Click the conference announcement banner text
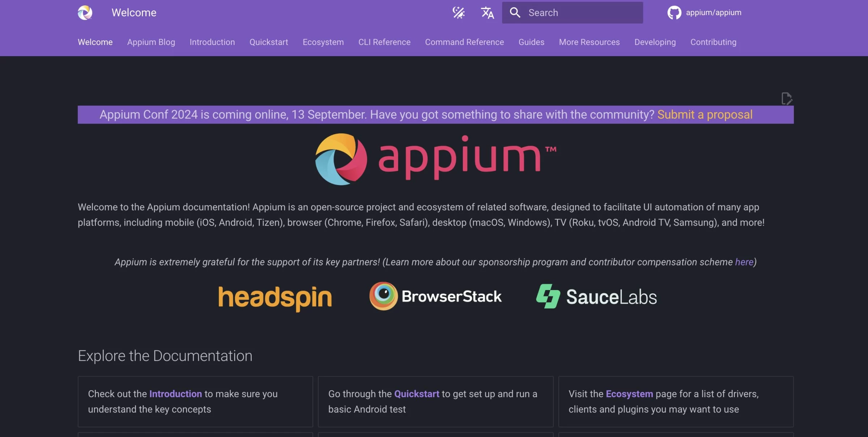Screen dimensions: 868x437 [377, 114]
